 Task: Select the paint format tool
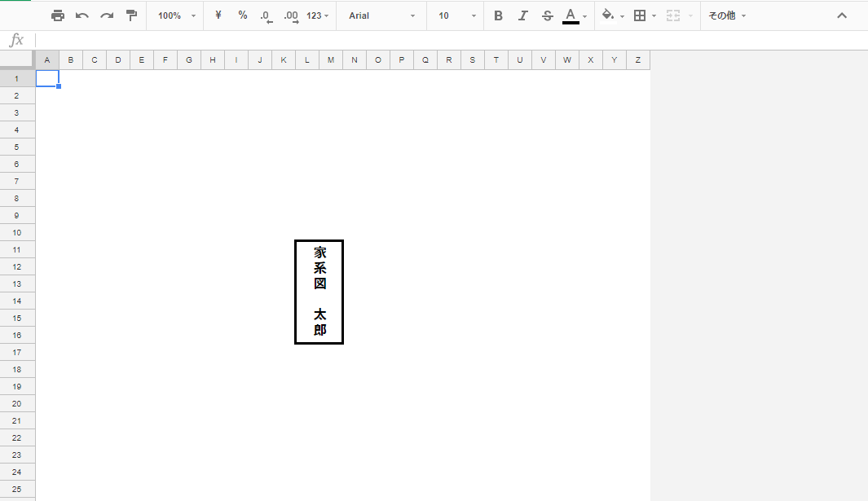coord(131,15)
